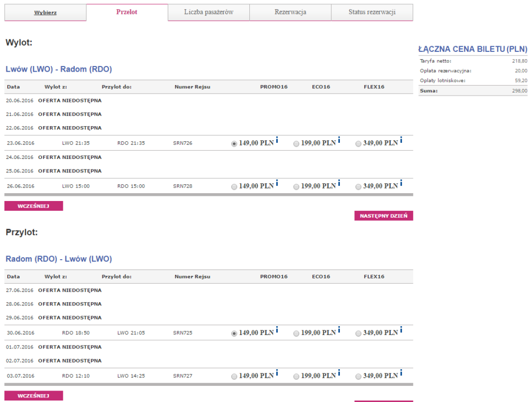Select 149,00 PLN PROMO16 radio for 26.06.2016
This screenshot has height=402, width=532.
[x=234, y=187]
